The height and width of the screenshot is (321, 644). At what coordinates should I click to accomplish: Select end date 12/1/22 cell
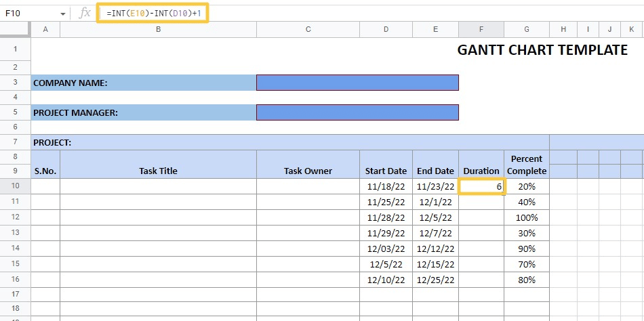435,202
